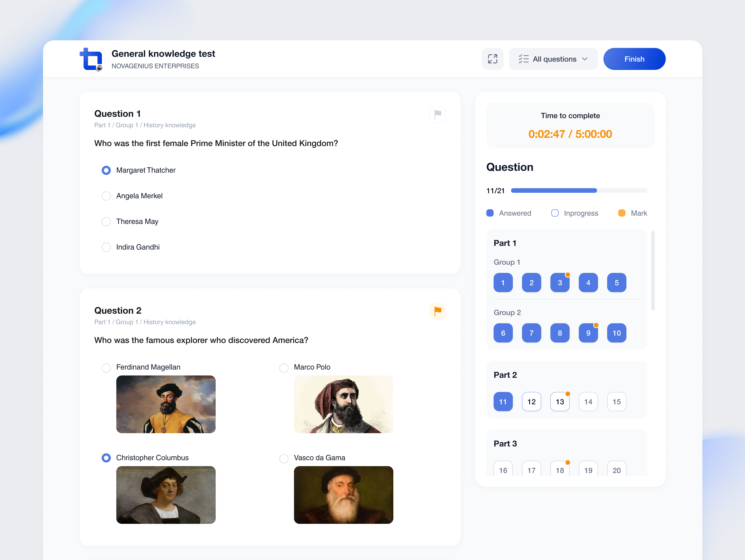Flag Question 1 for review
The image size is (745, 560).
(x=437, y=114)
